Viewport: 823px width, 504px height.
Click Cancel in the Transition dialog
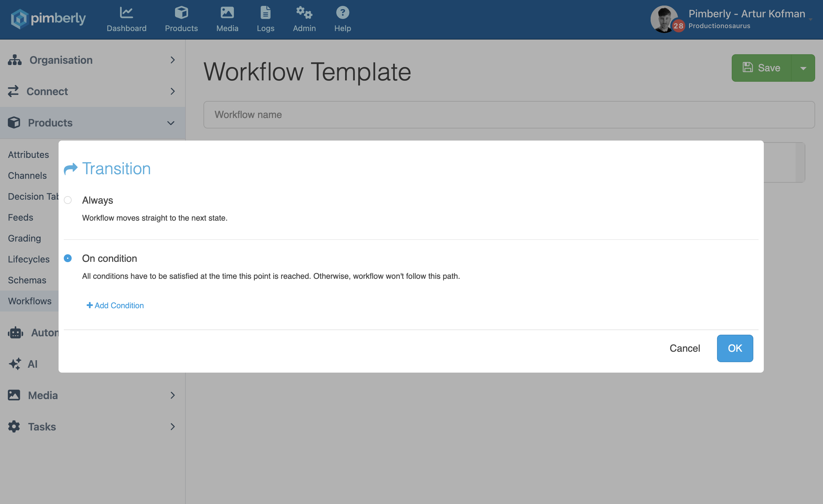[684, 348]
